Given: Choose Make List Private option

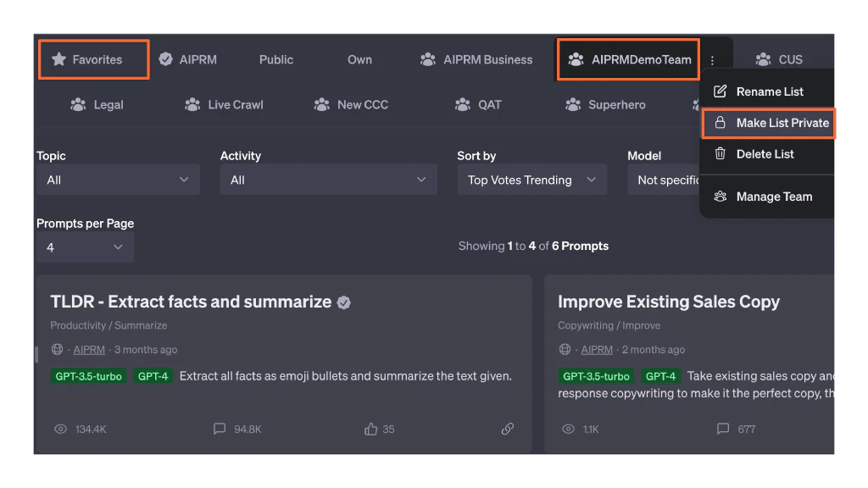Looking at the screenshot, I should click(x=768, y=123).
